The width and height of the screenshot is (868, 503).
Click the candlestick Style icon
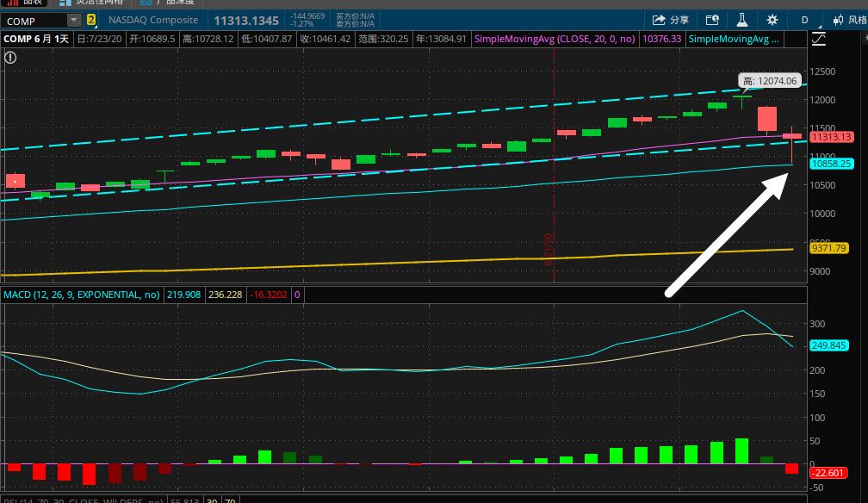tap(838, 20)
